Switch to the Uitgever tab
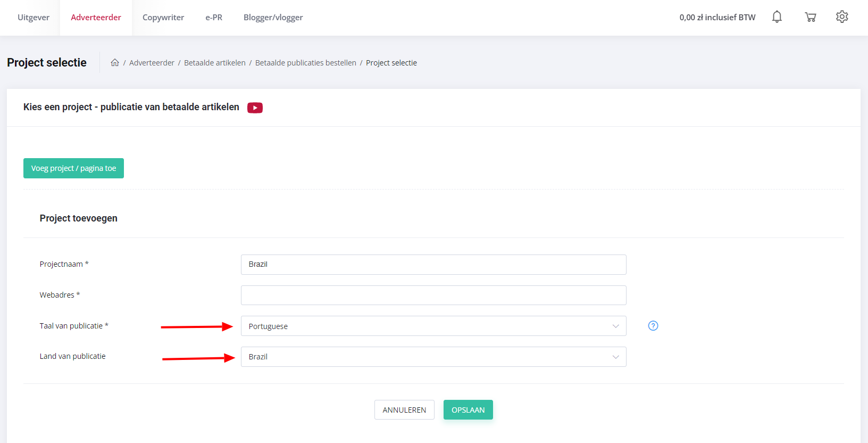The height and width of the screenshot is (443, 868). pyautogui.click(x=34, y=18)
